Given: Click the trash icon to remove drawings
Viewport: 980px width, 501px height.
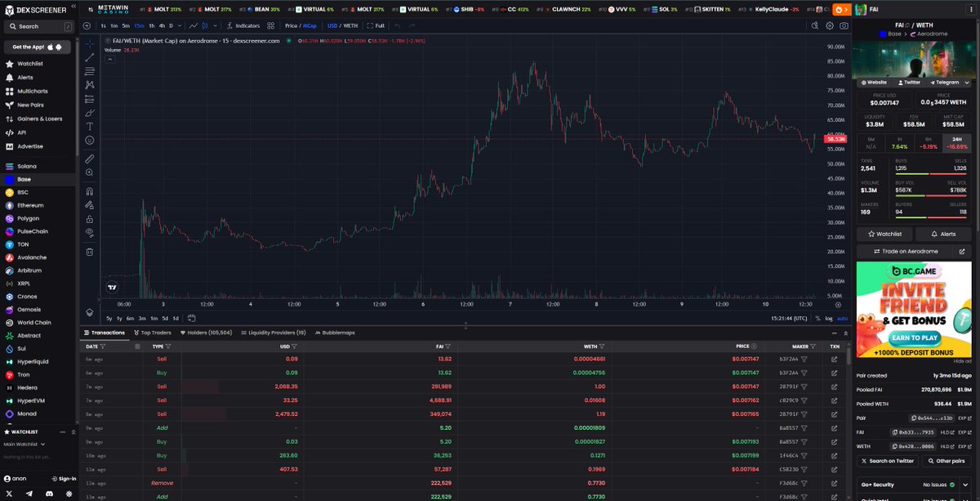Looking at the screenshot, I should click(x=90, y=251).
